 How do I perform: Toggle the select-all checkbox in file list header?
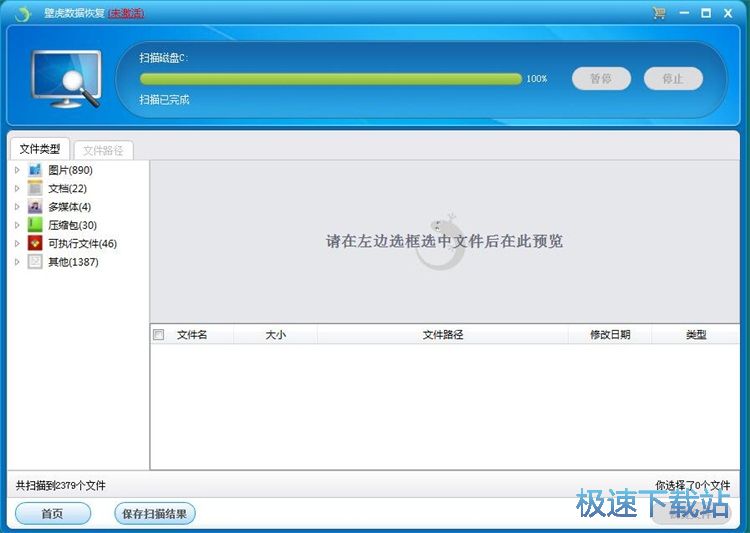point(158,334)
